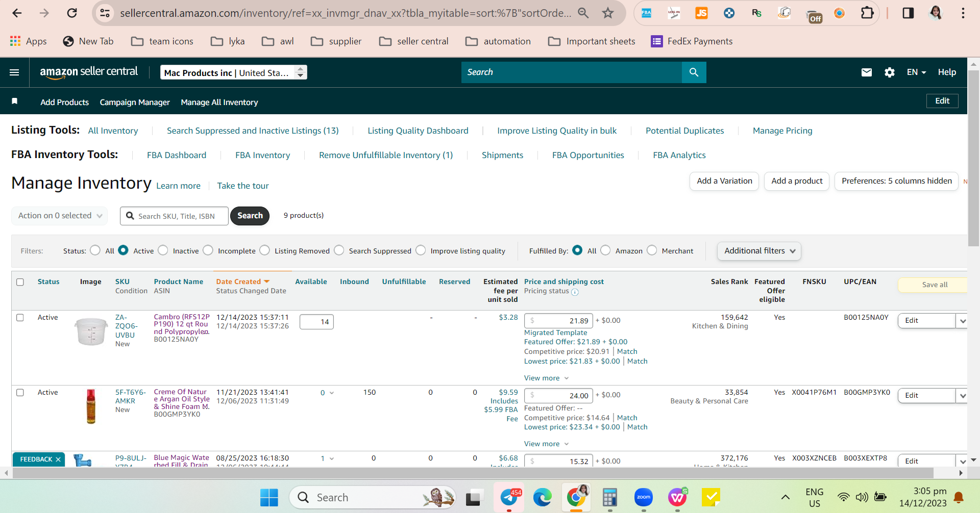Open the Windows Start menu

269,497
